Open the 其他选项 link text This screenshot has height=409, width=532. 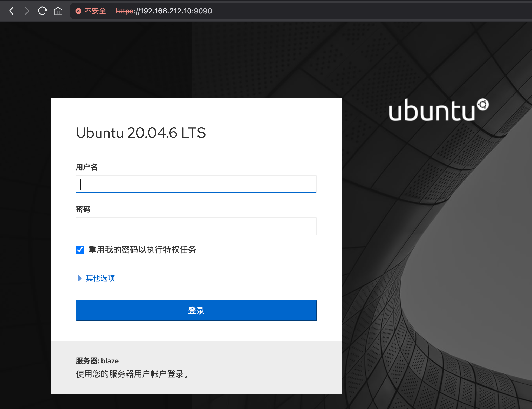100,278
